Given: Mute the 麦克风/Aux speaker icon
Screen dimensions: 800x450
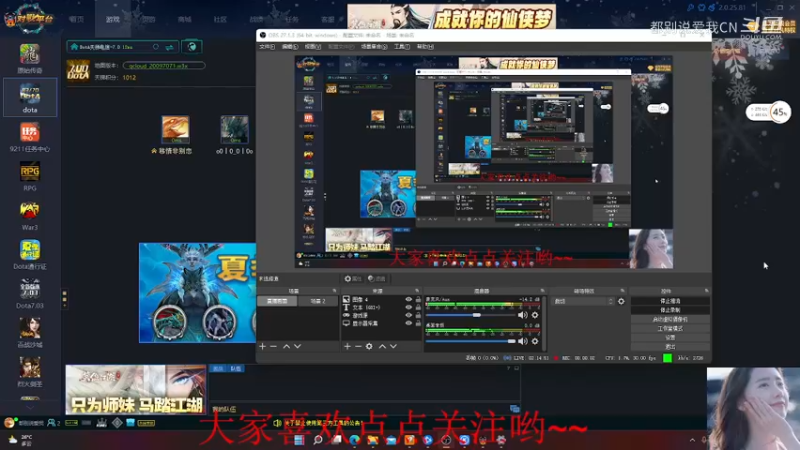Looking at the screenshot, I should pos(522,315).
